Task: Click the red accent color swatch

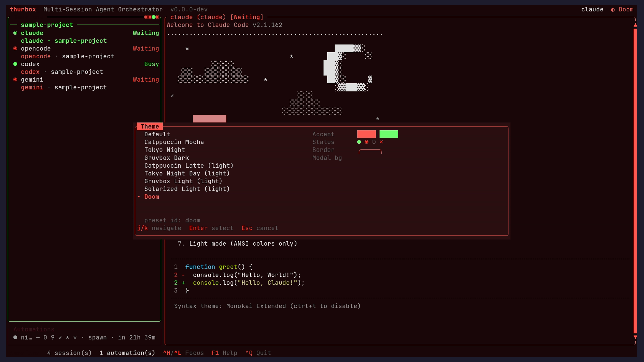Action: (366, 134)
